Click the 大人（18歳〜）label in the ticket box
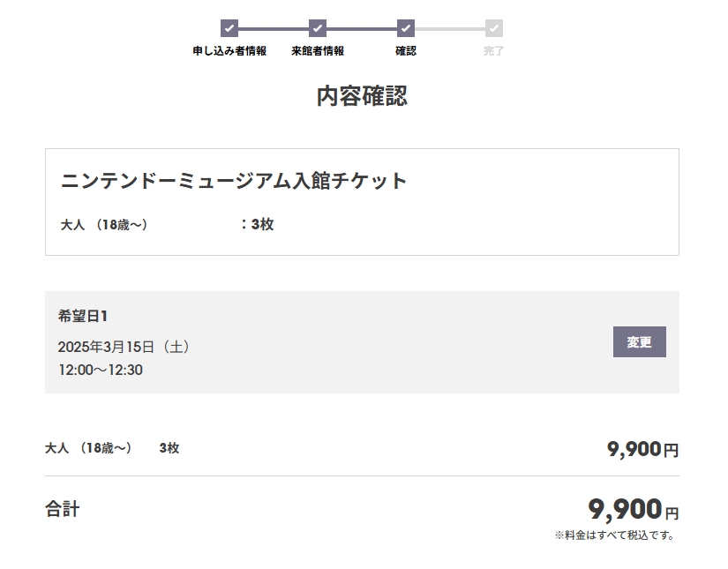The image size is (728, 569). click(x=104, y=225)
